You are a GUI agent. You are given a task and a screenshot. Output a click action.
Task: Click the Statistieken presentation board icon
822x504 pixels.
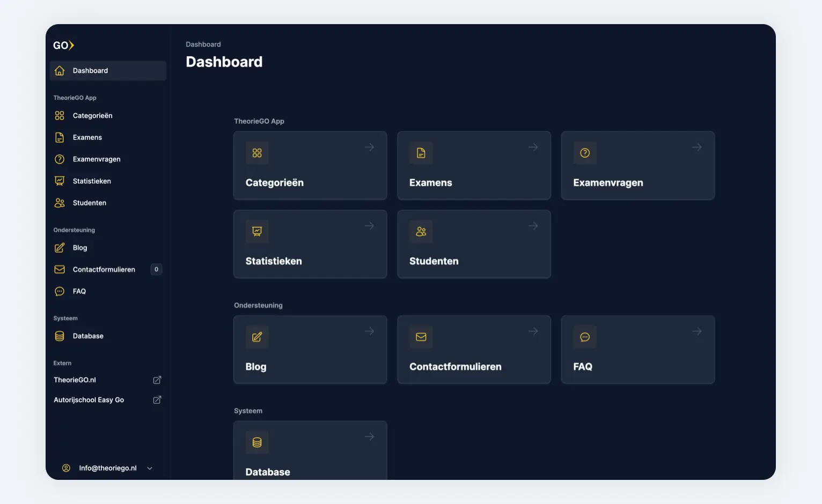[x=257, y=231]
